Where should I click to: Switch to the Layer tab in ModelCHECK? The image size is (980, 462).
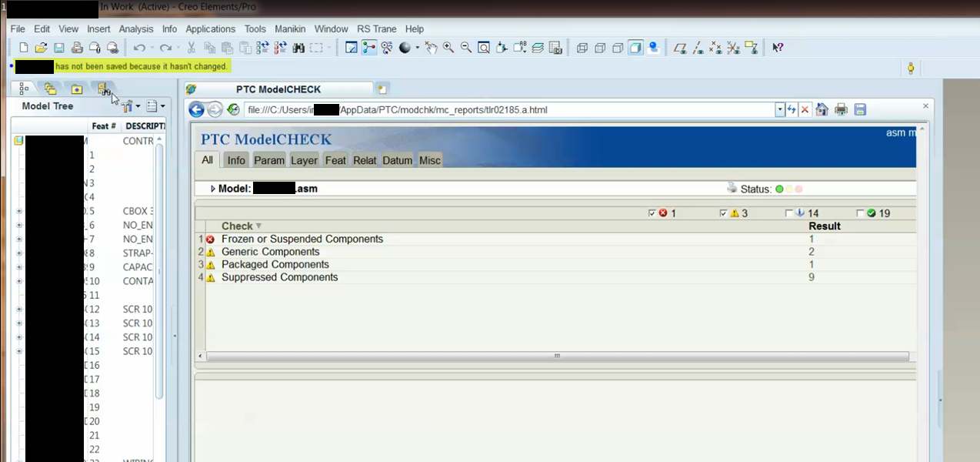pos(304,160)
